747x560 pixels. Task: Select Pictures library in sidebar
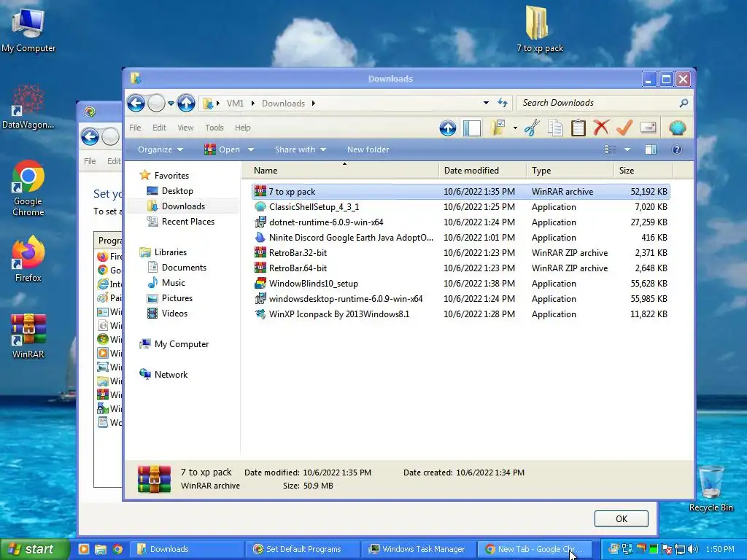[x=177, y=298]
